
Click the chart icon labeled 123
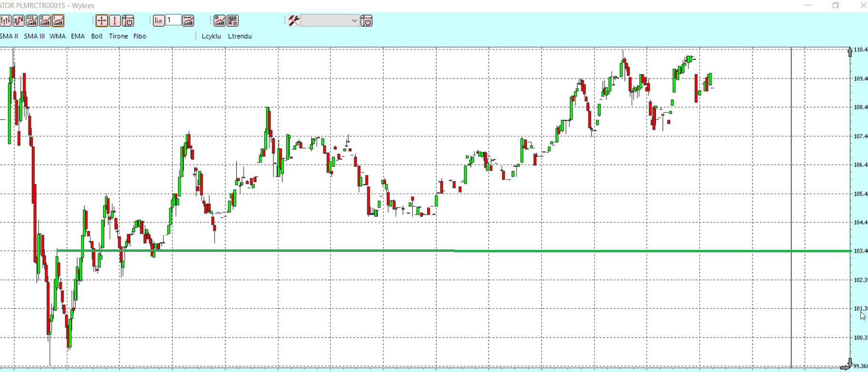(x=32, y=20)
